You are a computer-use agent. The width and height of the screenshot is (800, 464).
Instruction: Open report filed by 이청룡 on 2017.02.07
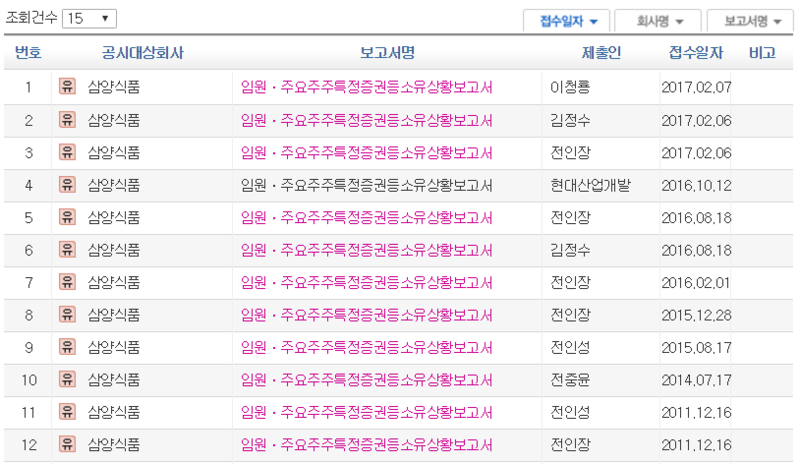click(x=366, y=87)
